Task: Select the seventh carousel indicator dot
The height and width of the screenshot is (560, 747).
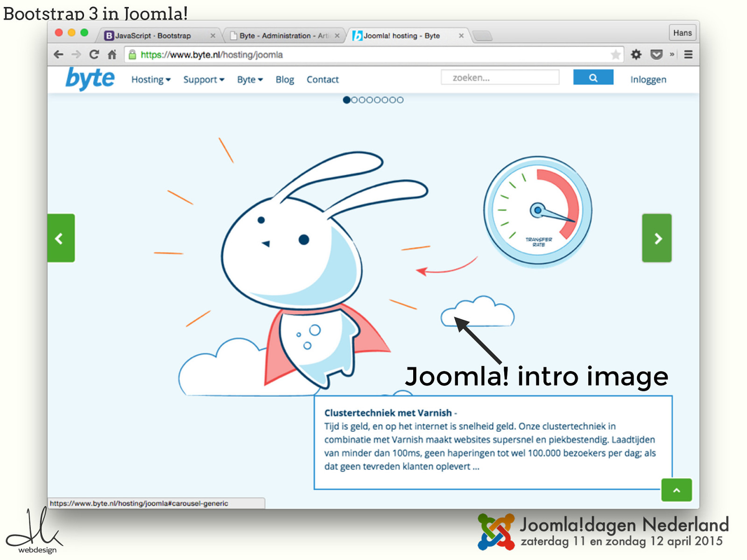Action: click(x=392, y=100)
